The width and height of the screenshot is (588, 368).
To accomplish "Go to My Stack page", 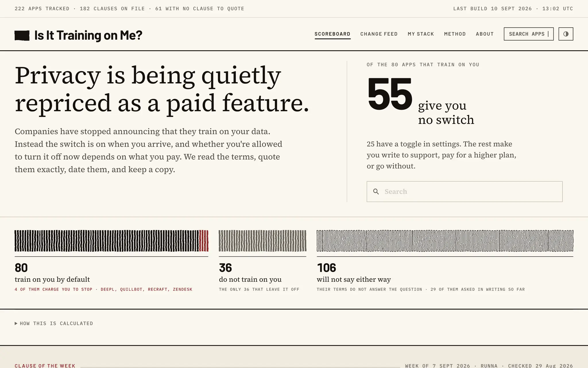I will coord(421,34).
